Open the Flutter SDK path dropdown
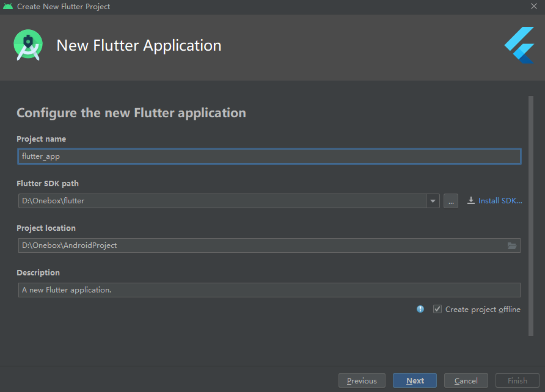The height and width of the screenshot is (392, 545). point(433,200)
